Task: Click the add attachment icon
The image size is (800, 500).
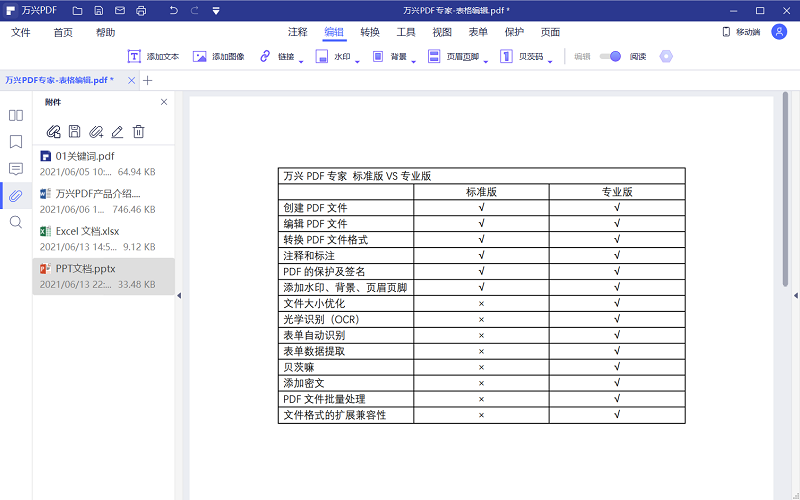Action: pyautogui.click(x=54, y=131)
